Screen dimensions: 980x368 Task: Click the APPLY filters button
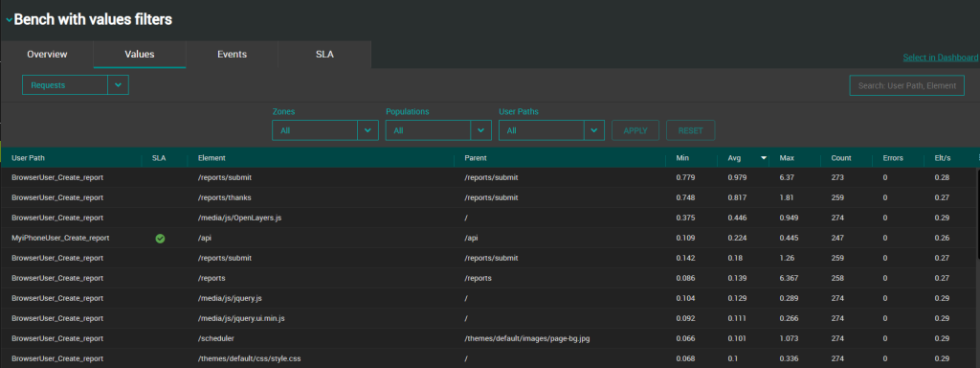pyautogui.click(x=635, y=130)
